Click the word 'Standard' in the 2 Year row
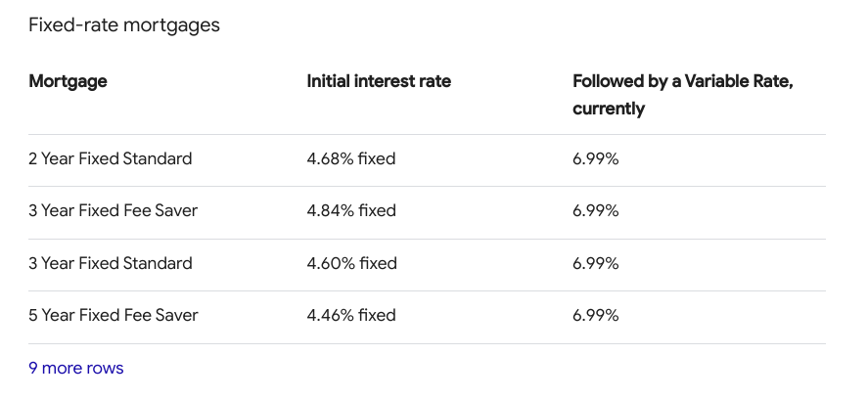The image size is (868, 400). coord(158,158)
